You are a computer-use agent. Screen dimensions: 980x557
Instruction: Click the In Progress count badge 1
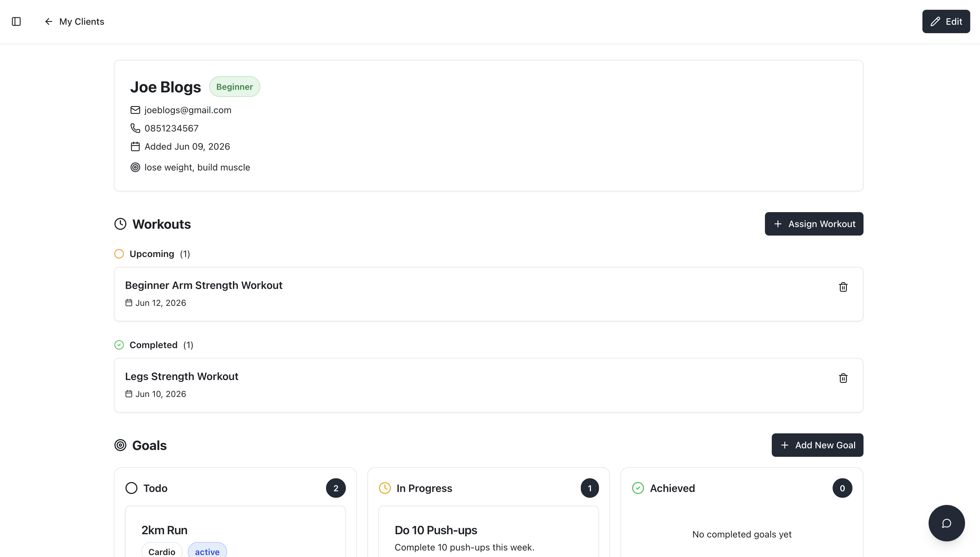(x=590, y=488)
